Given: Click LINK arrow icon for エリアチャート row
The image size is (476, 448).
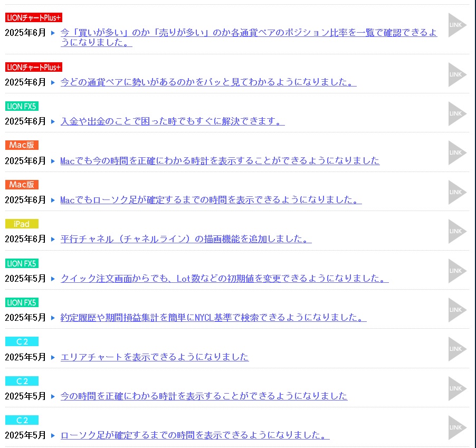Looking at the screenshot, I should point(457,349).
